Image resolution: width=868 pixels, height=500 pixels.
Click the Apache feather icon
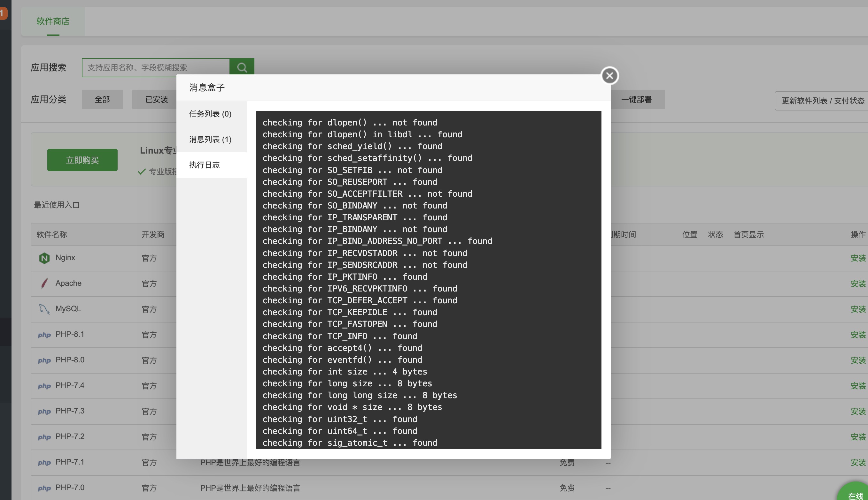44,283
